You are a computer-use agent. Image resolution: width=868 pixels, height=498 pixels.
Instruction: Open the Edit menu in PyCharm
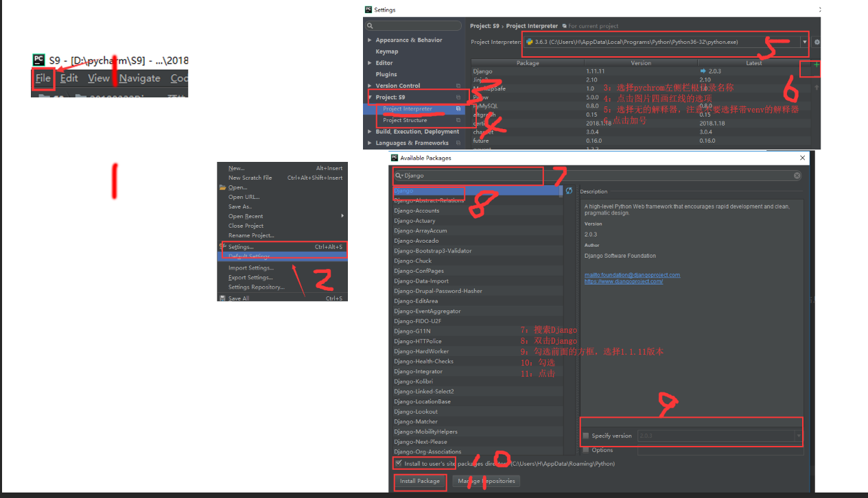[69, 78]
